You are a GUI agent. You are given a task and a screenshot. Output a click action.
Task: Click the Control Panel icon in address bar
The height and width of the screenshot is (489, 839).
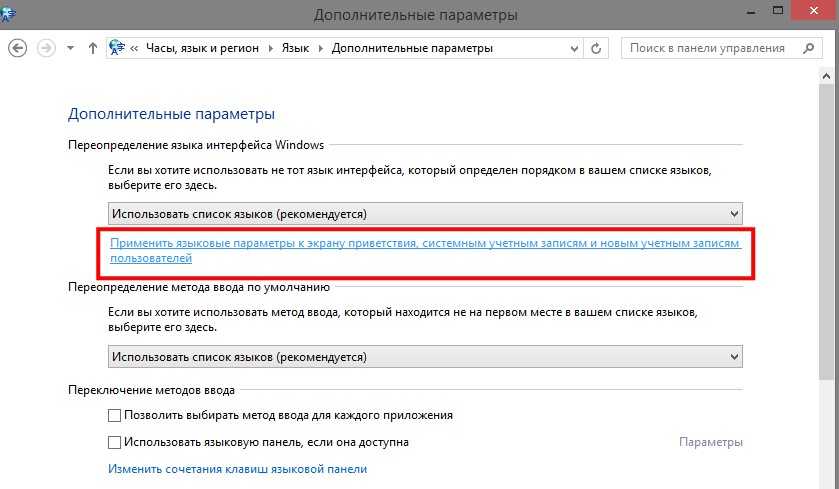(119, 48)
